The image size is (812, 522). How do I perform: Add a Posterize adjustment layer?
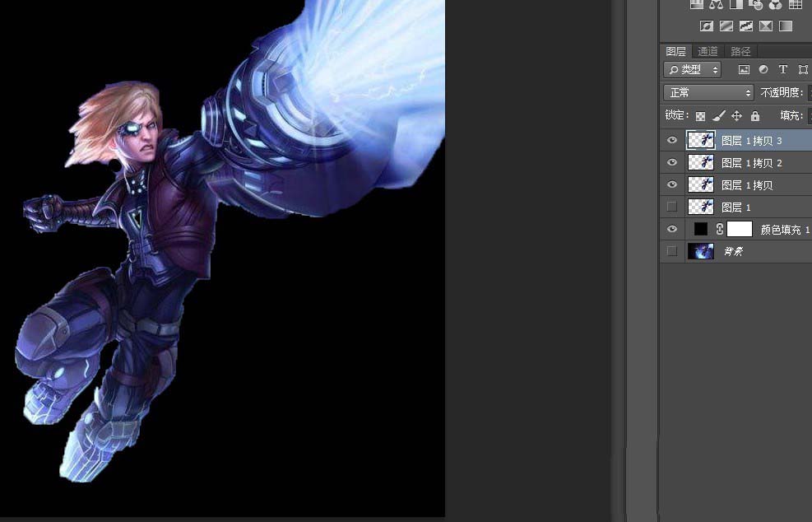726,26
